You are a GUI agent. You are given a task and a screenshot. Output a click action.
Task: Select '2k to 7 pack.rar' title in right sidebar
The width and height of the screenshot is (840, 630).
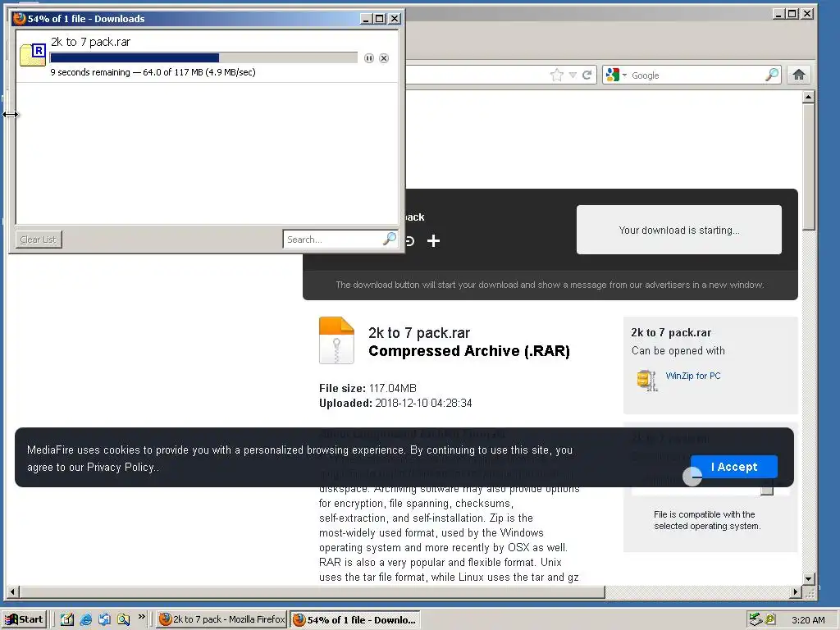coord(671,333)
